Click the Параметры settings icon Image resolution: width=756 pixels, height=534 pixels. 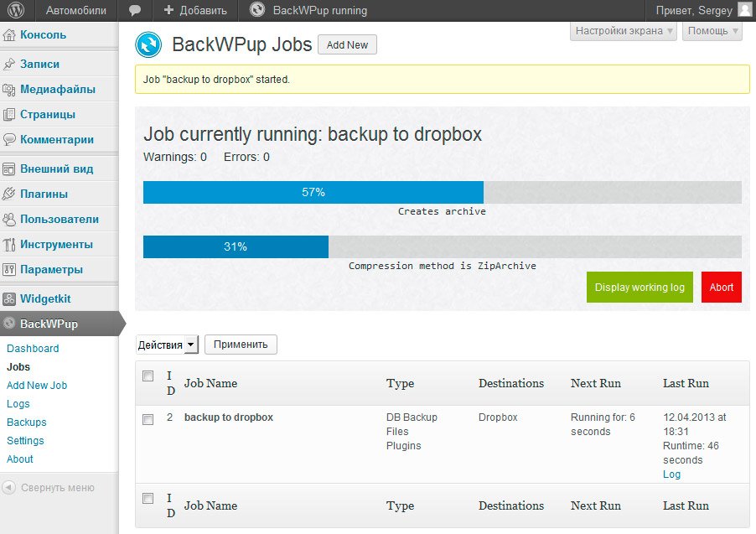[9, 270]
